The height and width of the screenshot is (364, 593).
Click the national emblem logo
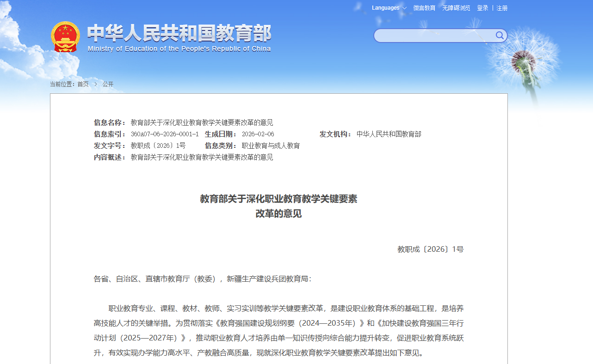coord(65,37)
